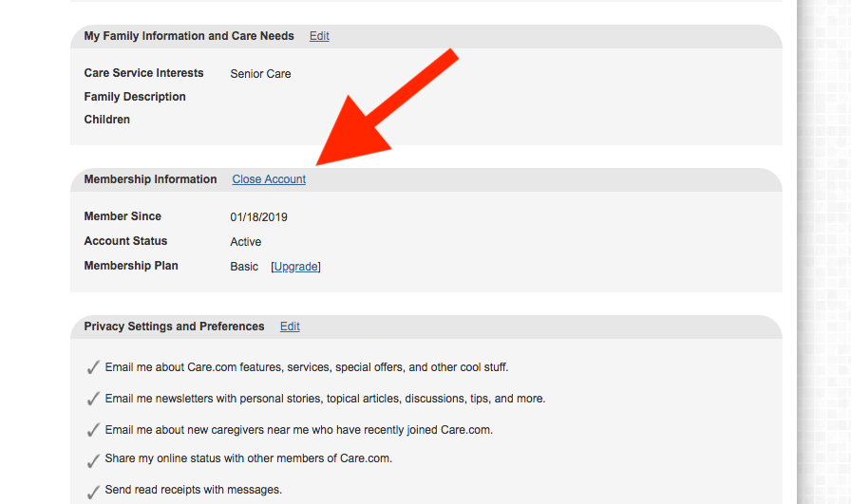
Task: Edit Privacy Settings and Preferences
Action: click(x=290, y=327)
